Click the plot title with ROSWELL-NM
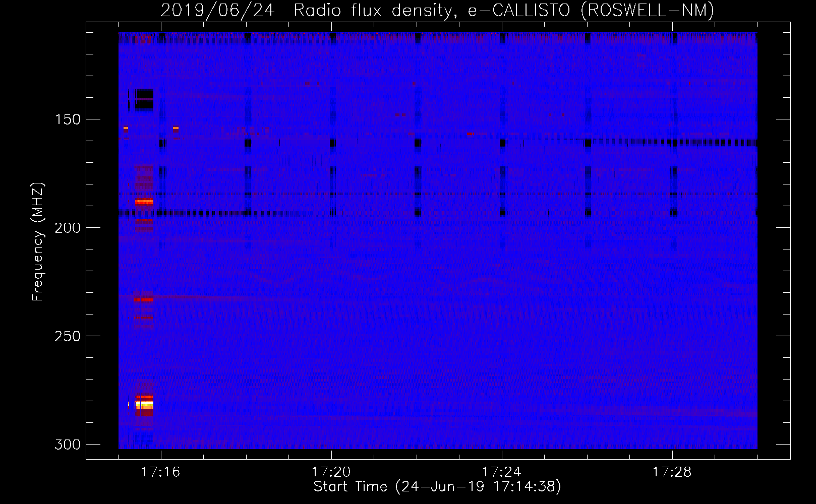 click(438, 10)
